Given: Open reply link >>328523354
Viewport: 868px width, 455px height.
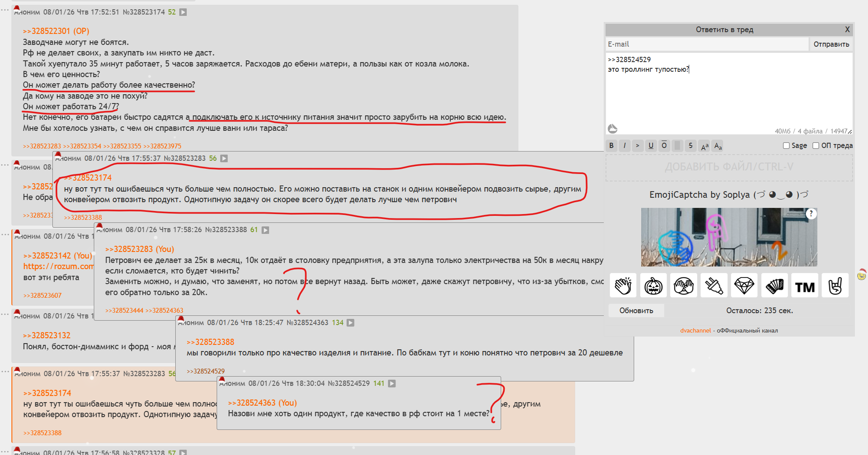Looking at the screenshot, I should (x=82, y=146).
